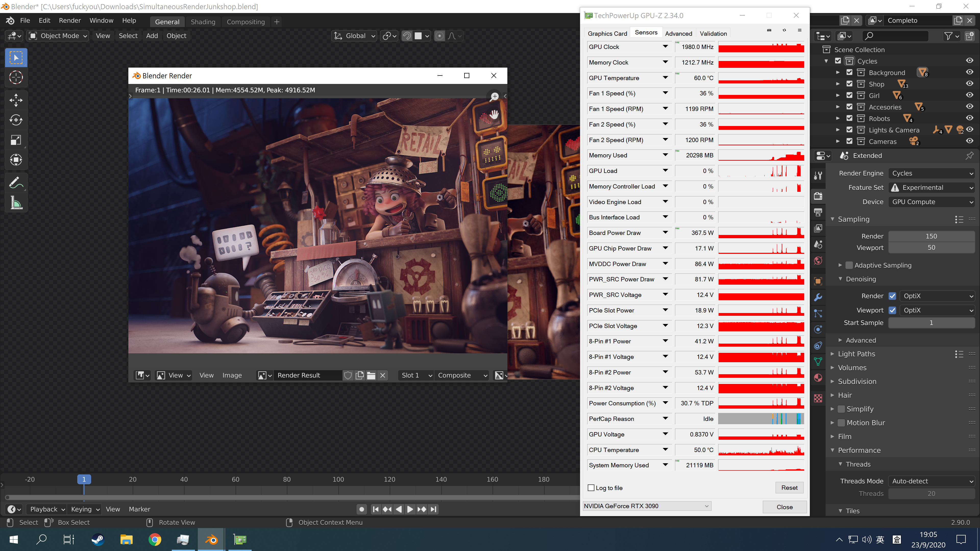The image size is (980, 551).
Task: Activate the 3D Cursor tool
Action: [x=16, y=78]
